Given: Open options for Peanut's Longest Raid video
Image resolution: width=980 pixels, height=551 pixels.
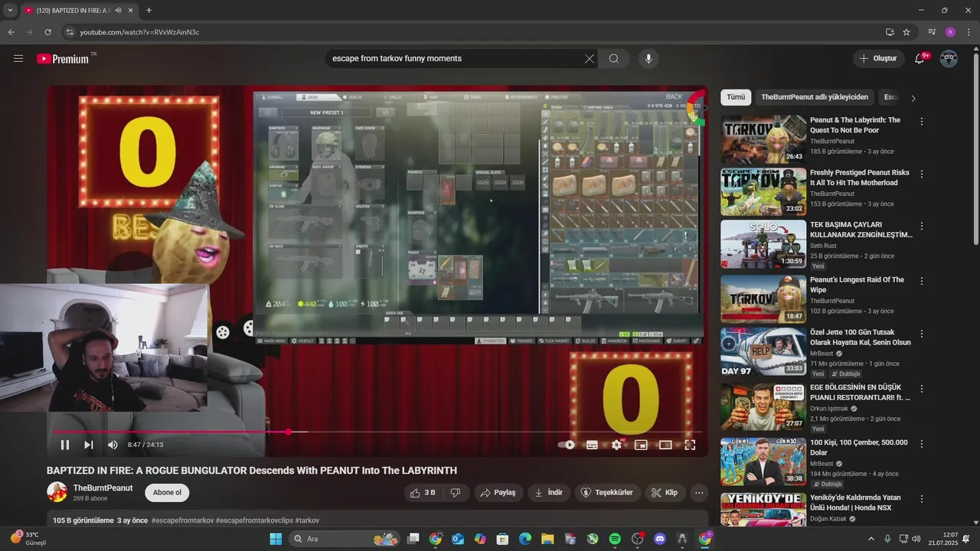Looking at the screenshot, I should tap(922, 281).
